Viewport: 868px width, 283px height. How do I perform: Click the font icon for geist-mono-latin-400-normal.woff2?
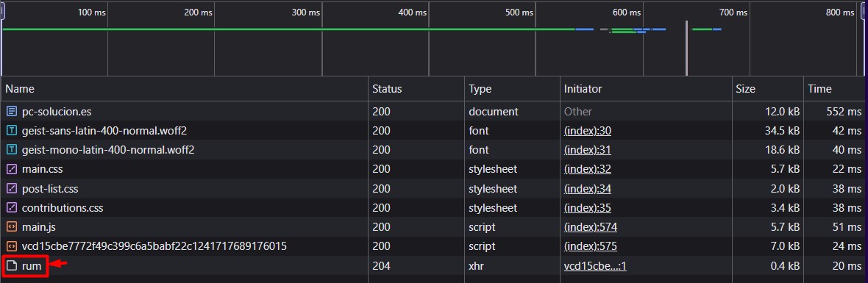click(11, 150)
